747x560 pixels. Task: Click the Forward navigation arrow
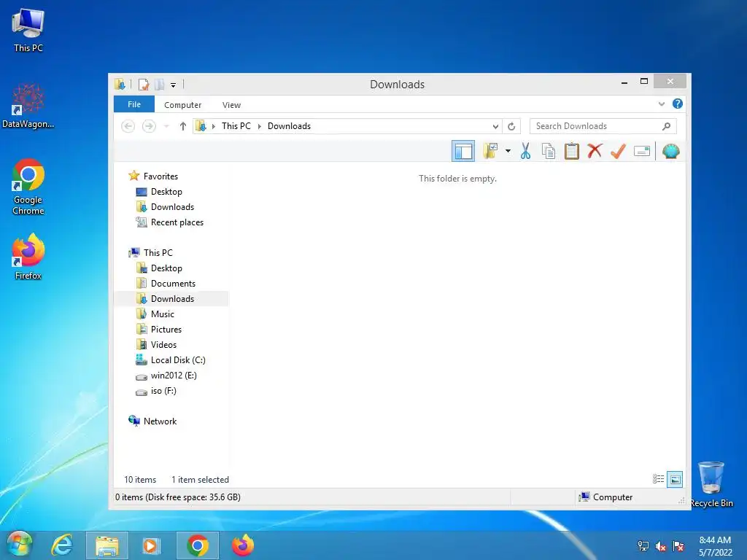(x=149, y=126)
